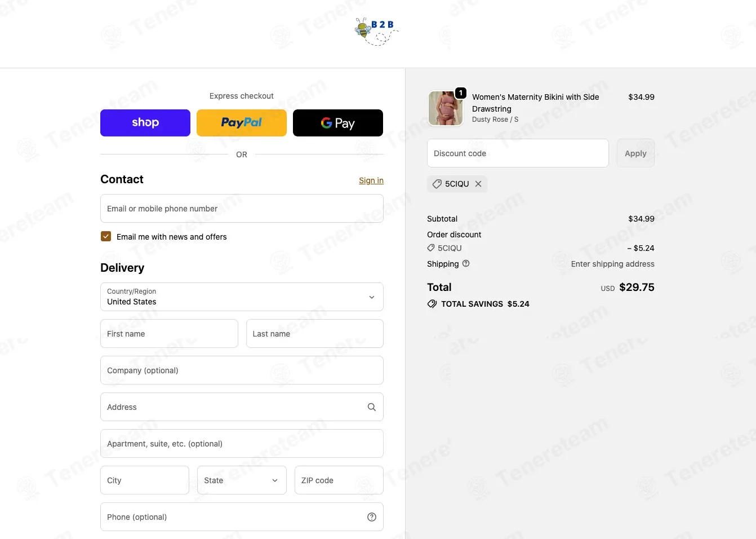Image resolution: width=756 pixels, height=539 pixels.
Task: Click the total savings tag icon
Action: pos(432,304)
